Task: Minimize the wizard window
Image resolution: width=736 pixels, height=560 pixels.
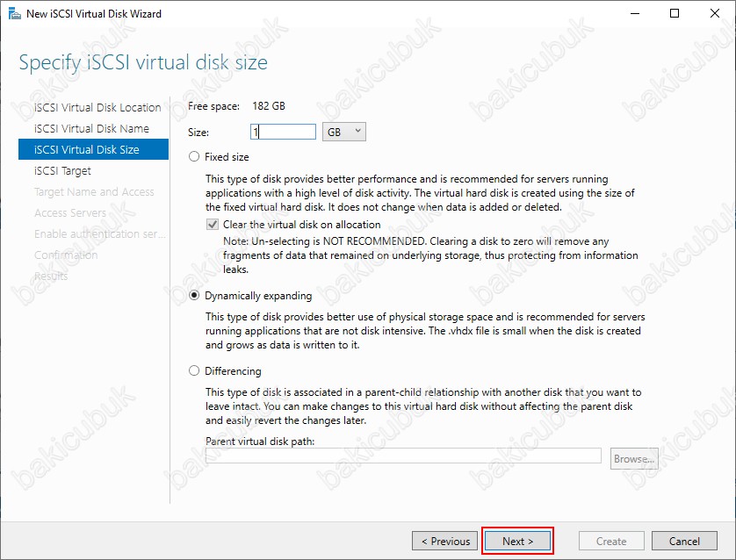Action: click(x=635, y=13)
